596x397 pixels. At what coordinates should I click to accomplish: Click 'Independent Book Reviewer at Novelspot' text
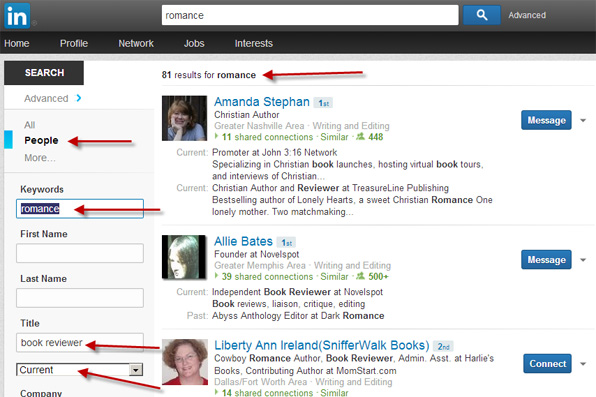coord(297,292)
